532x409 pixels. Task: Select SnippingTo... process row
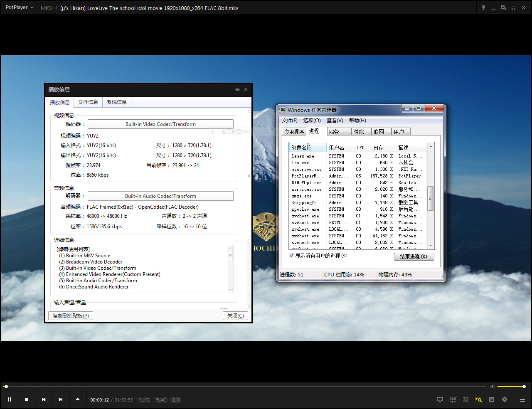358,202
